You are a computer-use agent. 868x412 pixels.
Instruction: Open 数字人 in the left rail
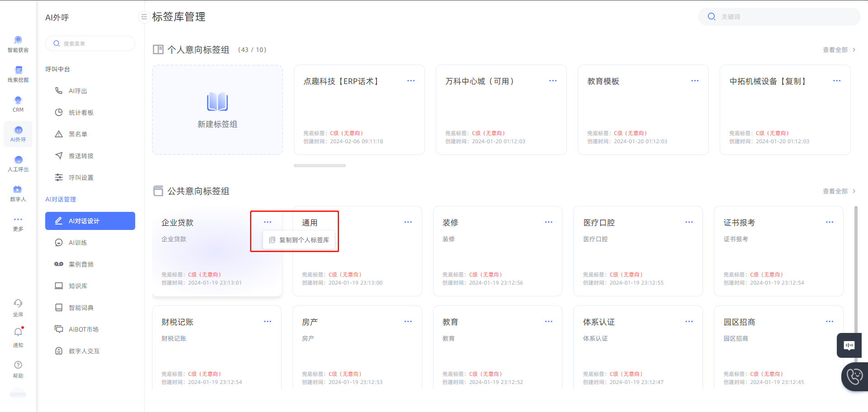18,193
